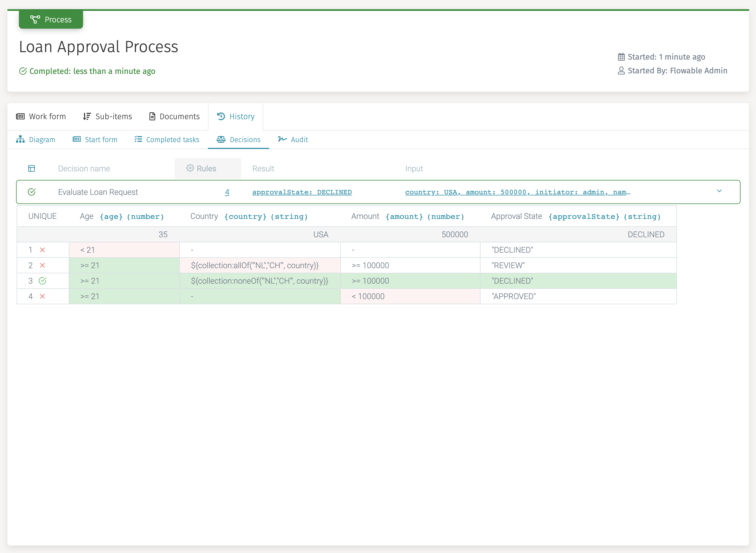Click the Process badge icon
This screenshot has height=553, width=756.
(35, 19)
